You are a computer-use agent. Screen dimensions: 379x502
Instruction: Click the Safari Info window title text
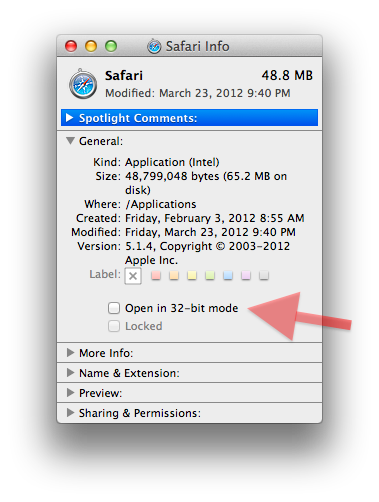[x=198, y=46]
